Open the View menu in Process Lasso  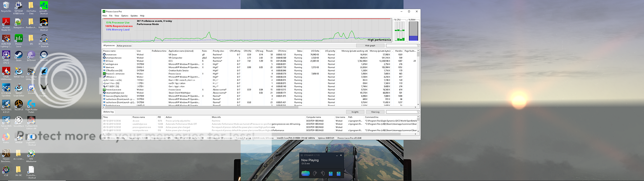click(117, 16)
